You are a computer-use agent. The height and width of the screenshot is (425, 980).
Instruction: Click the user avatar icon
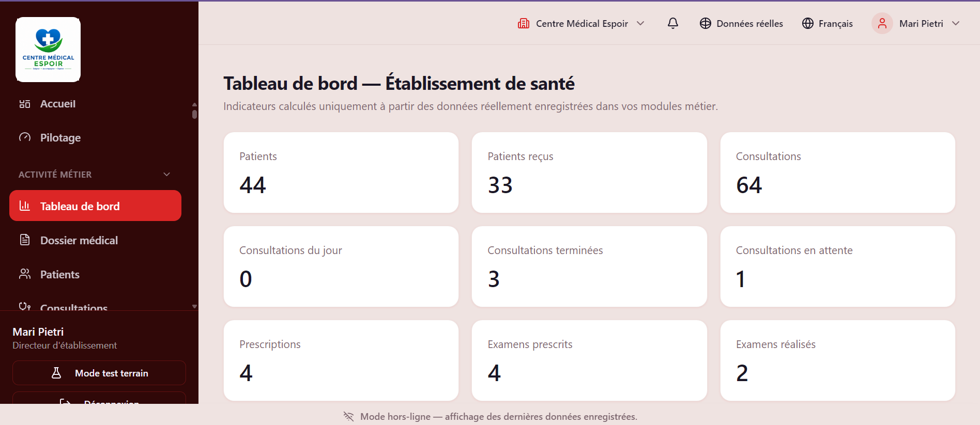click(x=882, y=23)
